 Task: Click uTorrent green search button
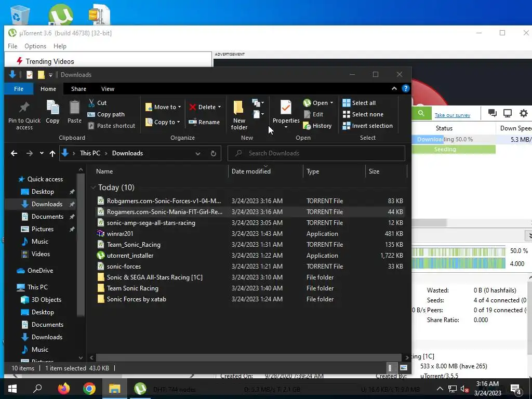click(421, 113)
